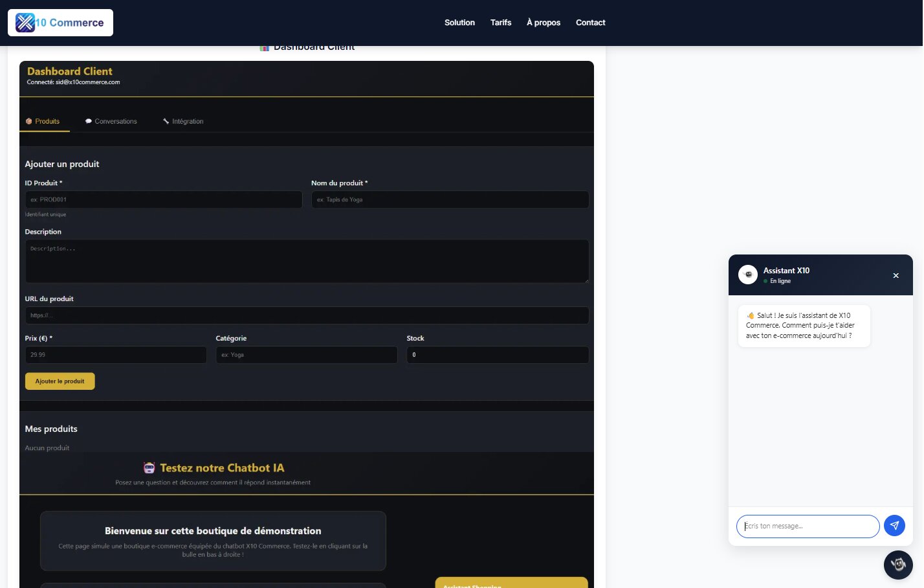Click the Aucun produit text
The image size is (924, 588).
(47, 448)
